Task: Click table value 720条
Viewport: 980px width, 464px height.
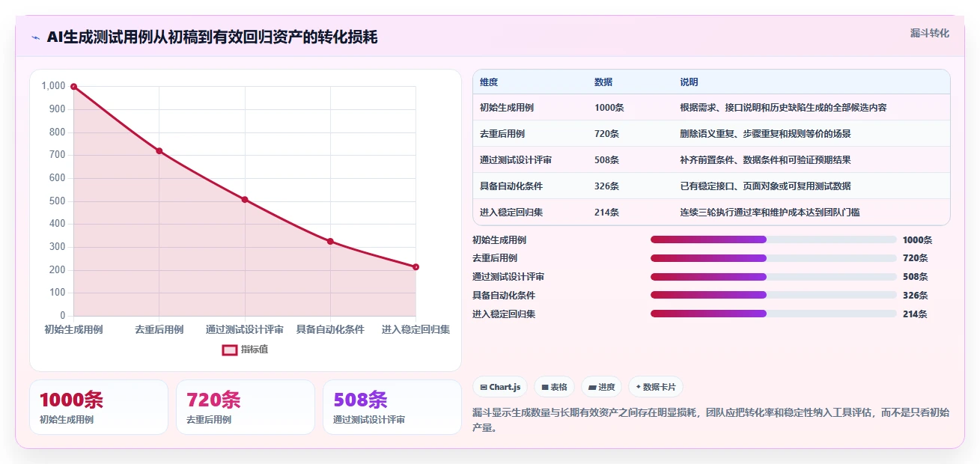Action: (x=606, y=134)
